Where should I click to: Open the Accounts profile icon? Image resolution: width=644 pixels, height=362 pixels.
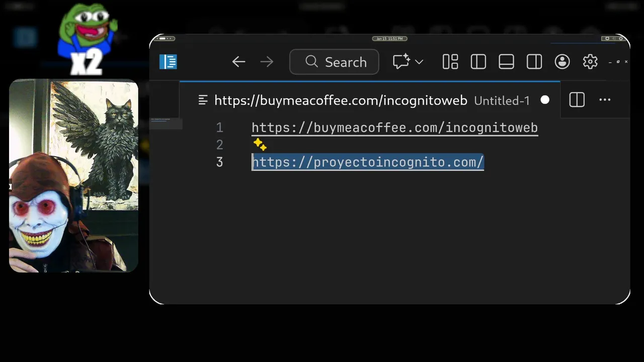pyautogui.click(x=562, y=62)
